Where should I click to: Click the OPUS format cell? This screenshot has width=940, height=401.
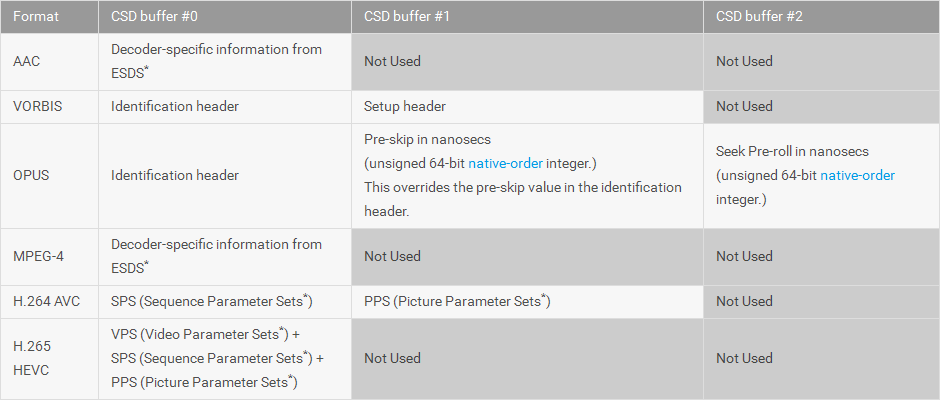click(x=33, y=175)
